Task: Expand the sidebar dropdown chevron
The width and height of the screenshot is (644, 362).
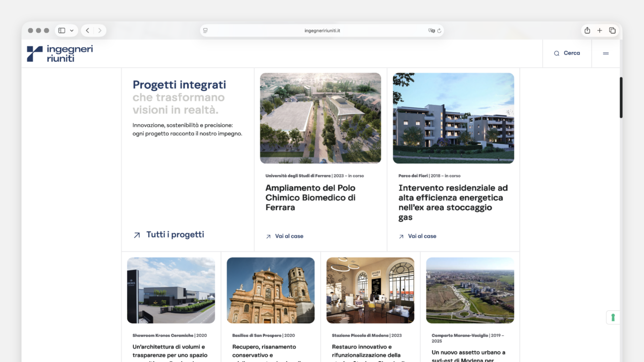Action: click(72, 31)
